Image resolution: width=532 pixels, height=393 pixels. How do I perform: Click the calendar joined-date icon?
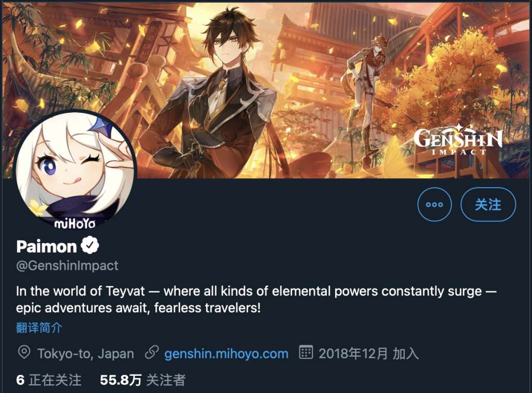305,352
